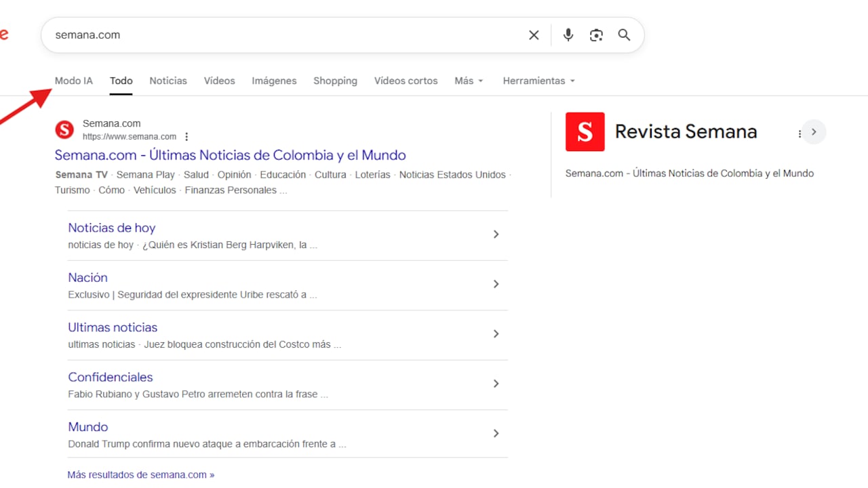The image size is (868, 488).
Task: Expand the Confidenciales row chevron
Action: pyautogui.click(x=496, y=384)
